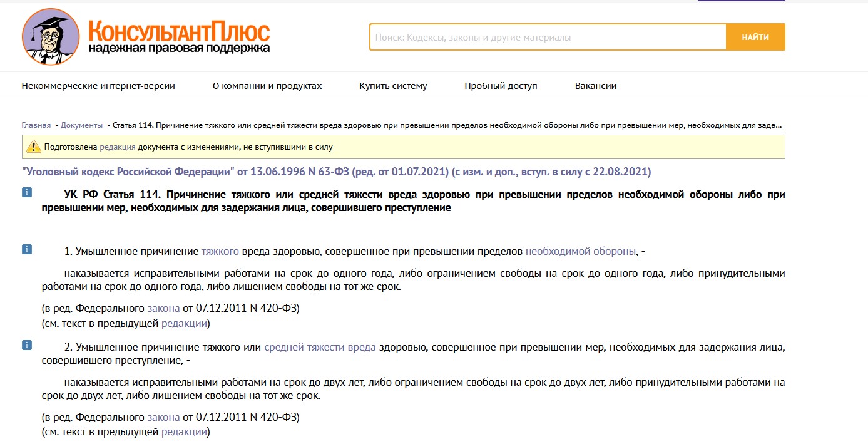Follow the средней тяжести вреда link
Screen dimensions: 868x444
coord(320,347)
